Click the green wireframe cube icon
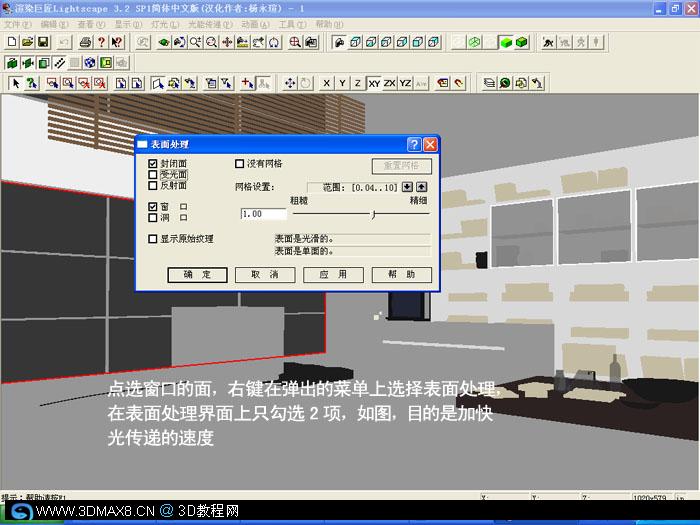Image resolution: width=700 pixels, height=525 pixels. 474,42
